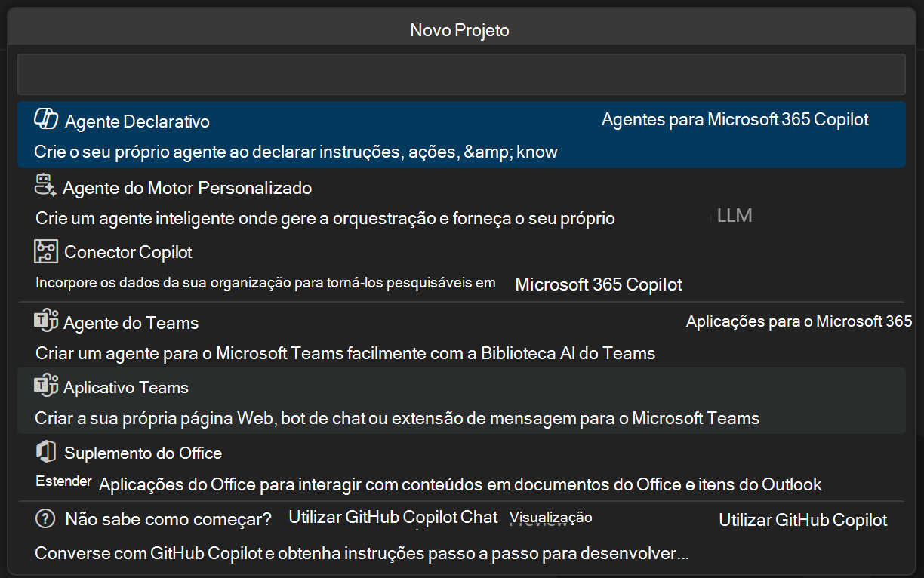Select the Agente do Motor Personalizado project type

click(302, 200)
